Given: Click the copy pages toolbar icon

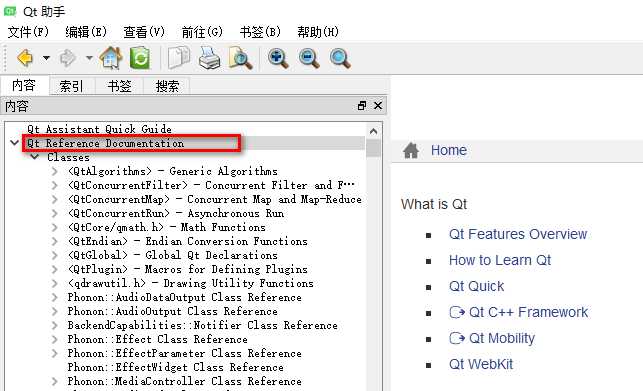Looking at the screenshot, I should [179, 58].
